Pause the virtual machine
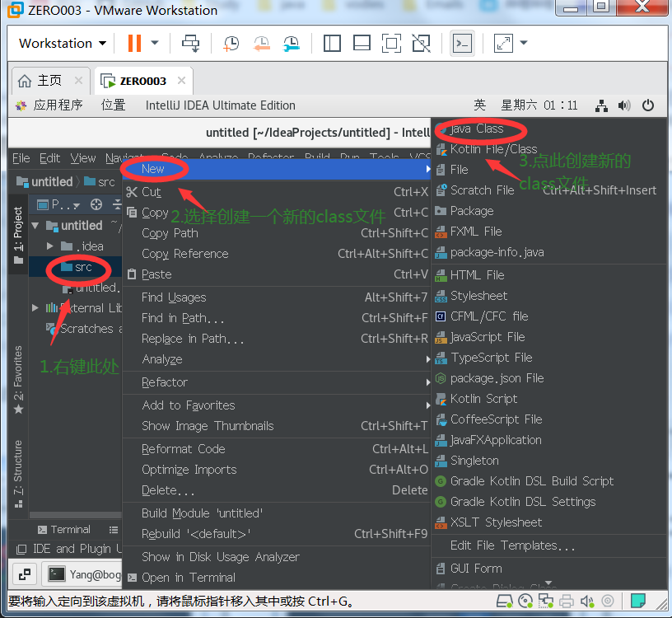672x618 pixels. (x=134, y=43)
